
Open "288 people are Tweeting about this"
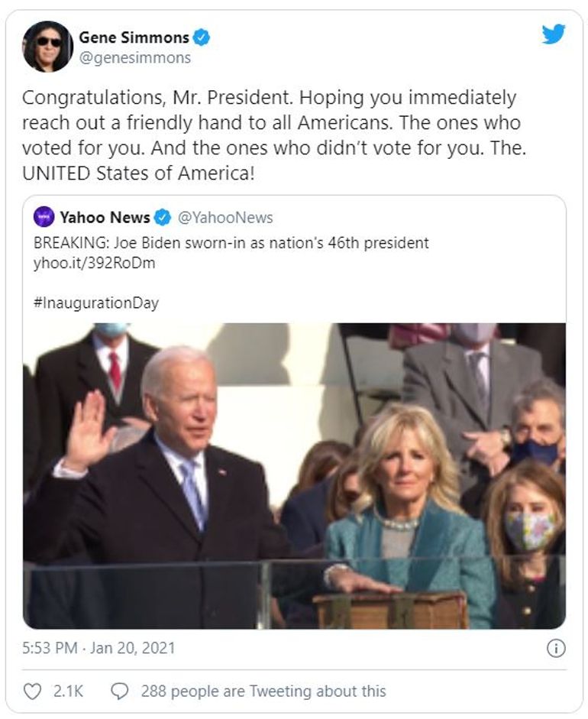263,691
